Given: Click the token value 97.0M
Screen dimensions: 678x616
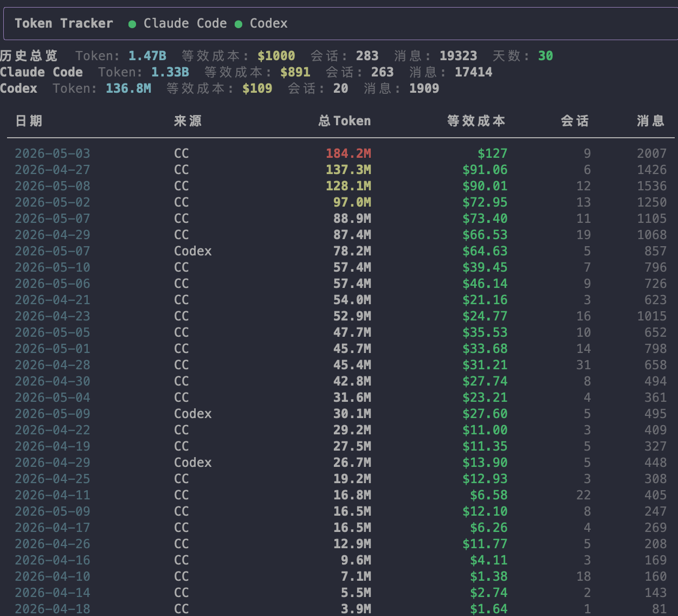Looking at the screenshot, I should tap(352, 202).
